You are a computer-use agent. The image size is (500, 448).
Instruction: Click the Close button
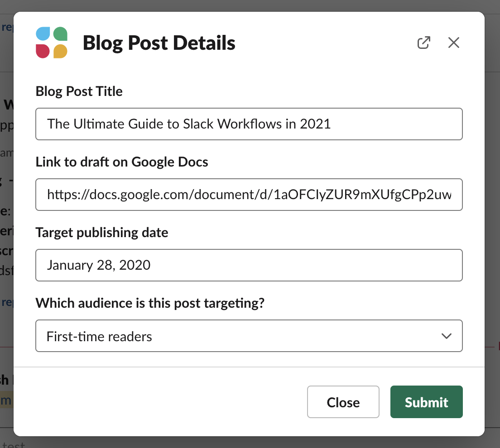[x=343, y=402]
